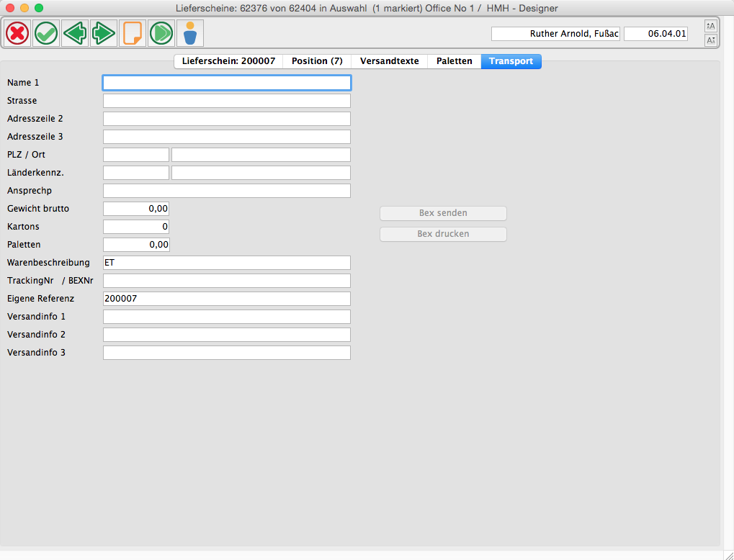734x560 pixels.
Task: Go to next record with right arrow
Action: pos(104,33)
